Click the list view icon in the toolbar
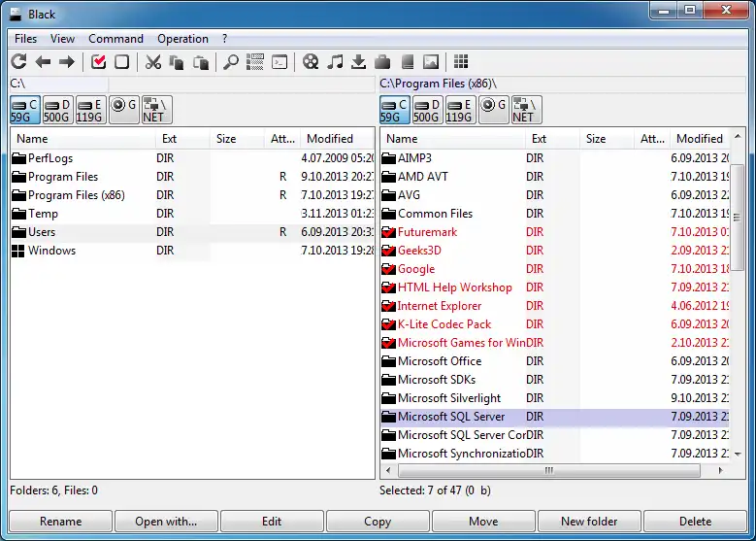 [x=255, y=62]
